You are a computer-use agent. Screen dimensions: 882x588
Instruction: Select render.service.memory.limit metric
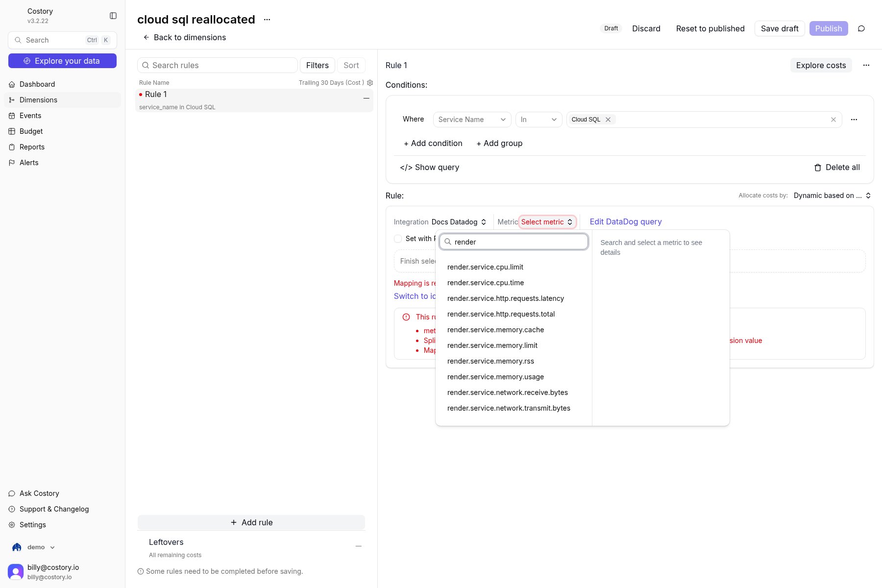514,345
